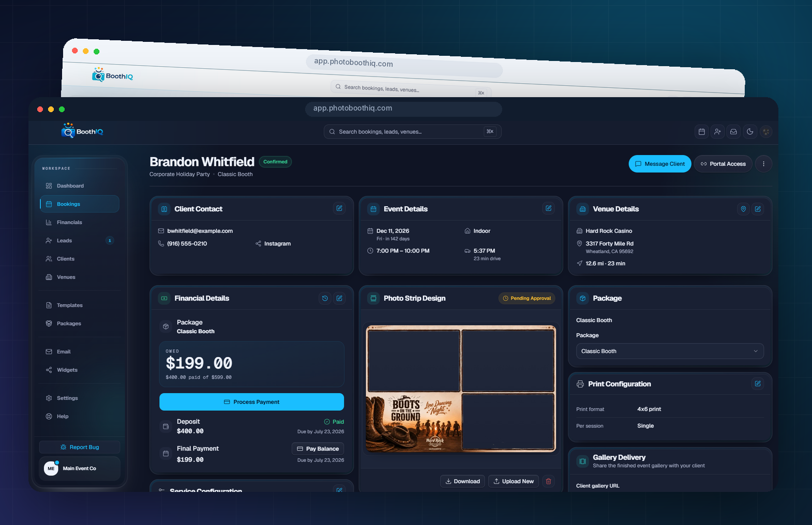This screenshot has width=812, height=525.
Task: Click the 3317 Forty Mile Rd address
Action: click(609, 243)
